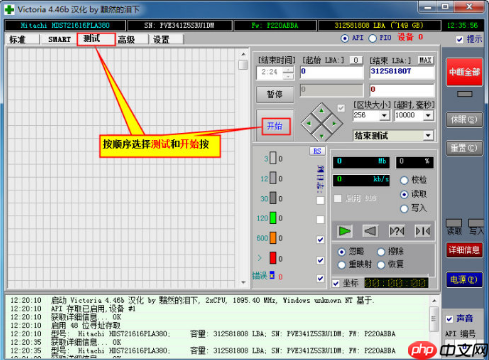
Task: Open the 测试 tab
Action: 96,39
